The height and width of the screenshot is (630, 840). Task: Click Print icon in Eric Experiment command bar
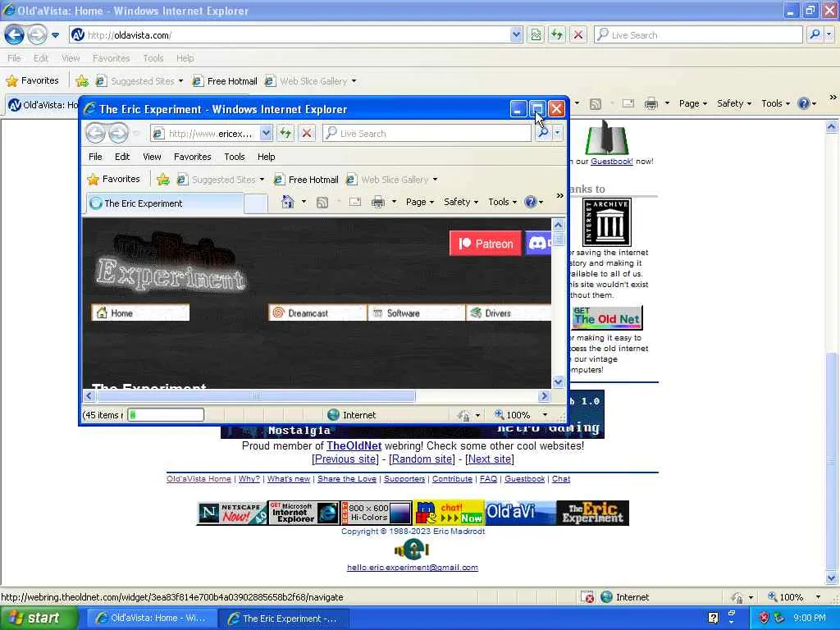(x=378, y=202)
